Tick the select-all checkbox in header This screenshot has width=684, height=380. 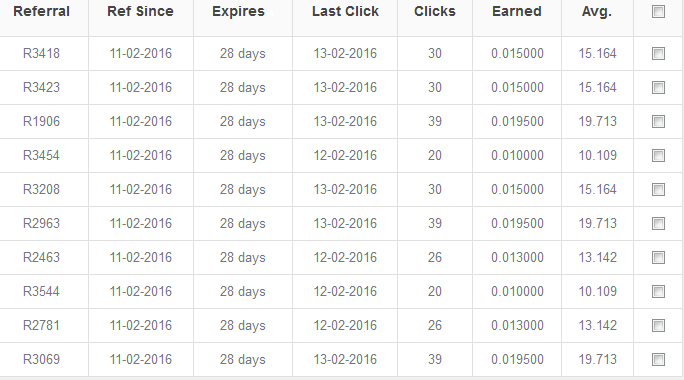click(x=658, y=12)
